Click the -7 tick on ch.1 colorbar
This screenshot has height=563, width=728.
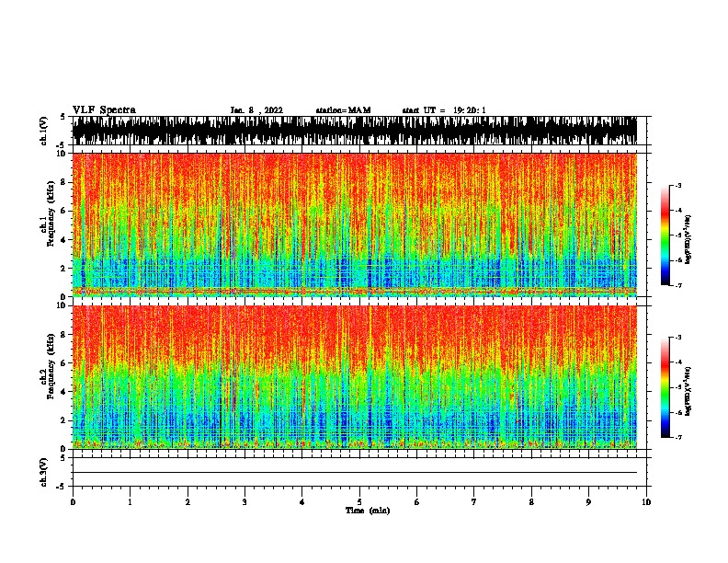(678, 285)
